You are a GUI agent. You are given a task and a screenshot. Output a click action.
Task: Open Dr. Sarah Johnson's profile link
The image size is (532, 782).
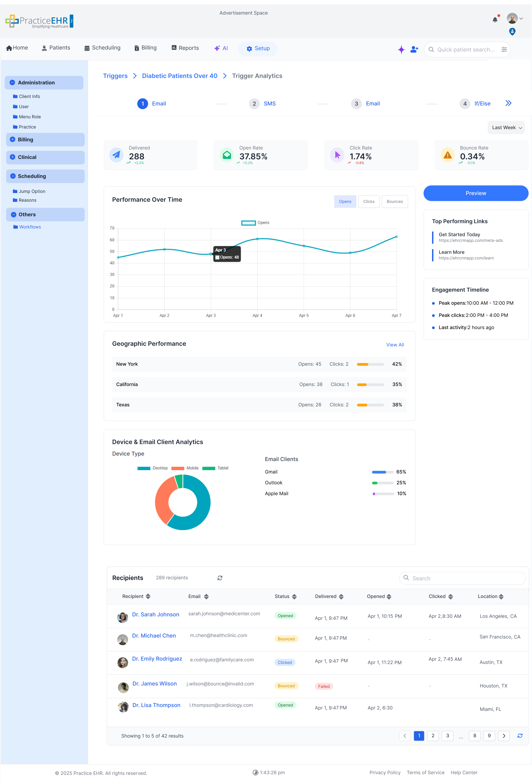click(155, 614)
